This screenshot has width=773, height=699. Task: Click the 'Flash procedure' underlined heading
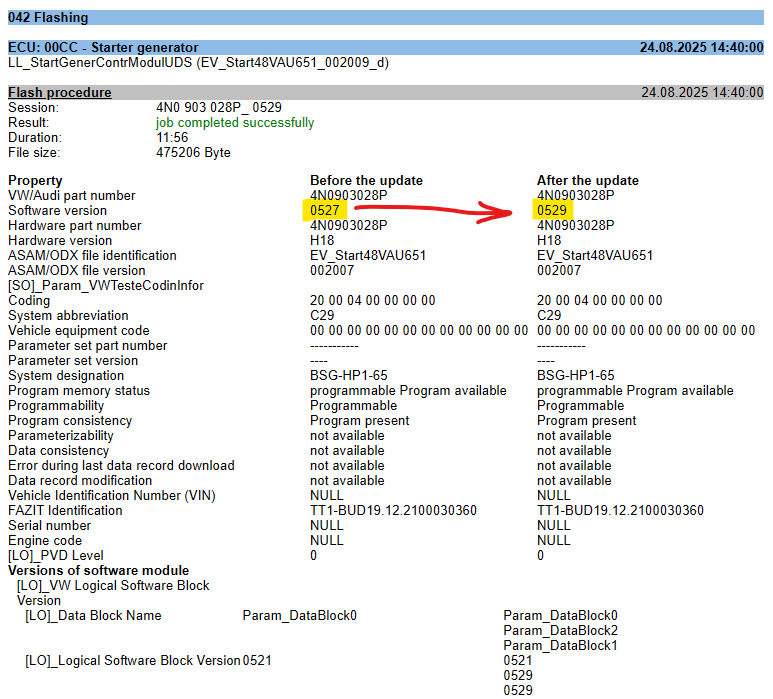pos(60,92)
